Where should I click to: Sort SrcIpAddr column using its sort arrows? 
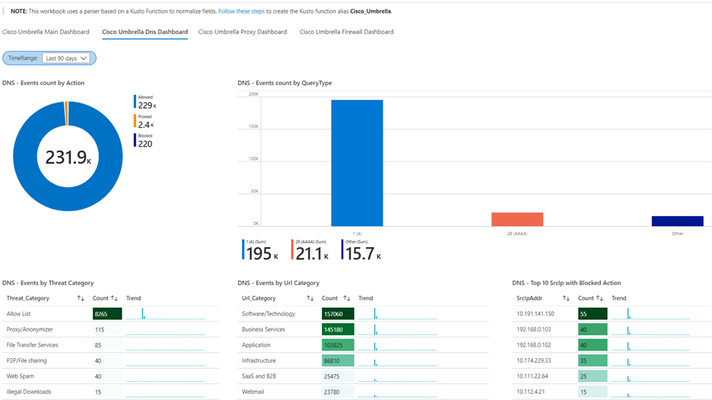[x=566, y=298]
